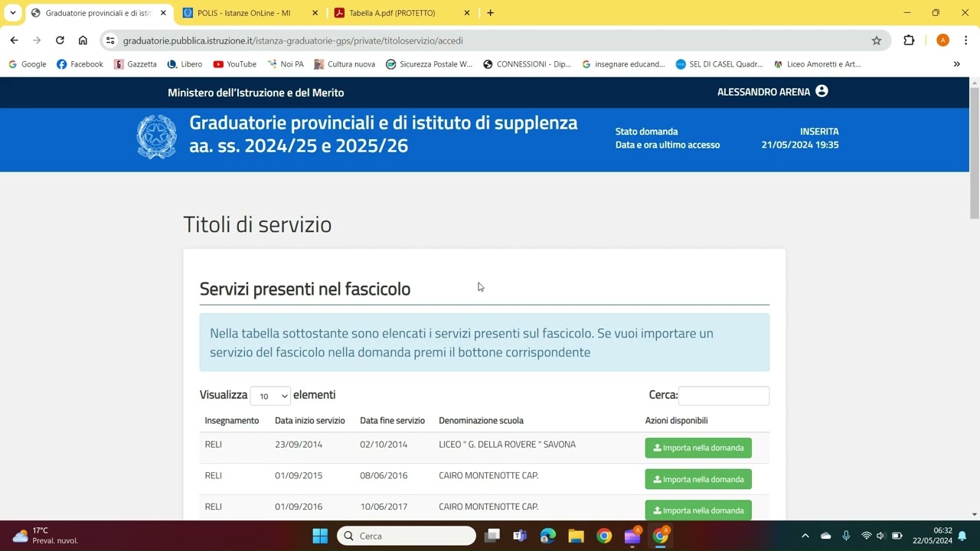980x551 pixels.
Task: Open the Gazzetta bookmark
Action: pyautogui.click(x=135, y=64)
